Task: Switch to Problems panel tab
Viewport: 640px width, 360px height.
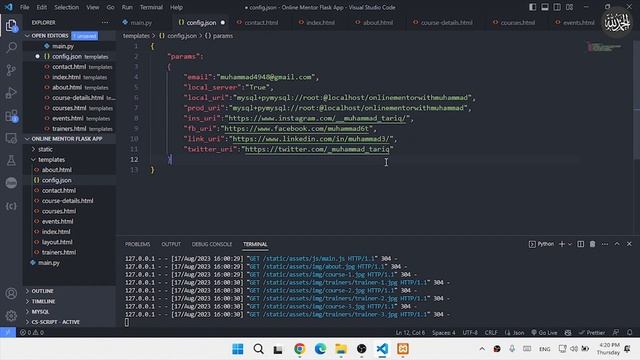Action: [138, 244]
